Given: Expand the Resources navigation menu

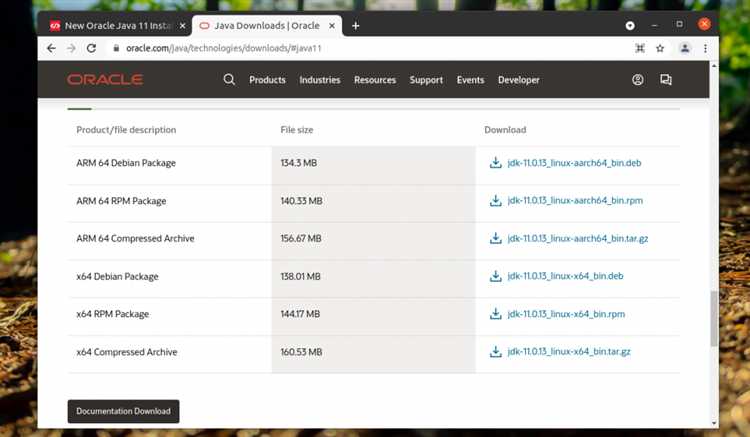Looking at the screenshot, I should (x=375, y=80).
